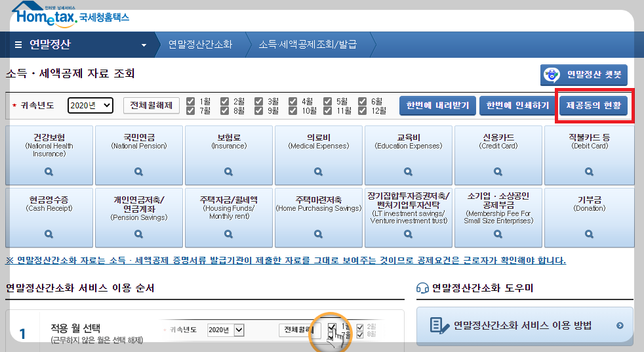Expand the 연말정산 menu dropdown arrow
Screen dimensions: 644x352
(x=144, y=45)
